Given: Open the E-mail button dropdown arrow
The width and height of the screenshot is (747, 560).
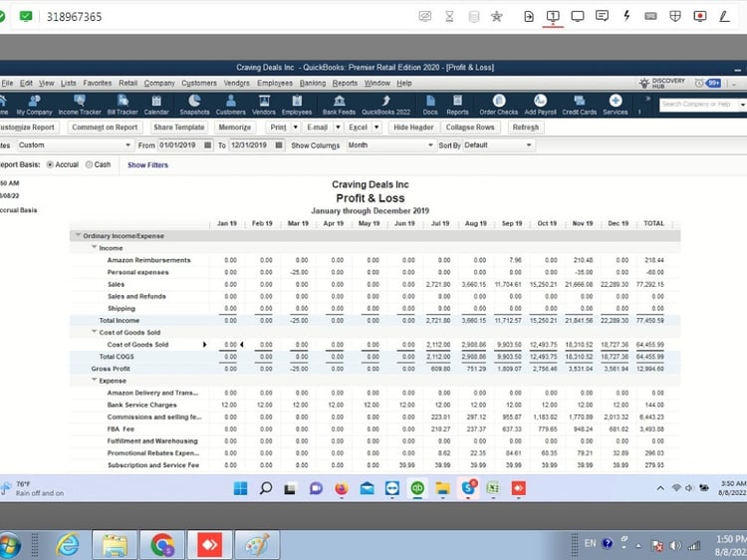Looking at the screenshot, I should (x=338, y=128).
